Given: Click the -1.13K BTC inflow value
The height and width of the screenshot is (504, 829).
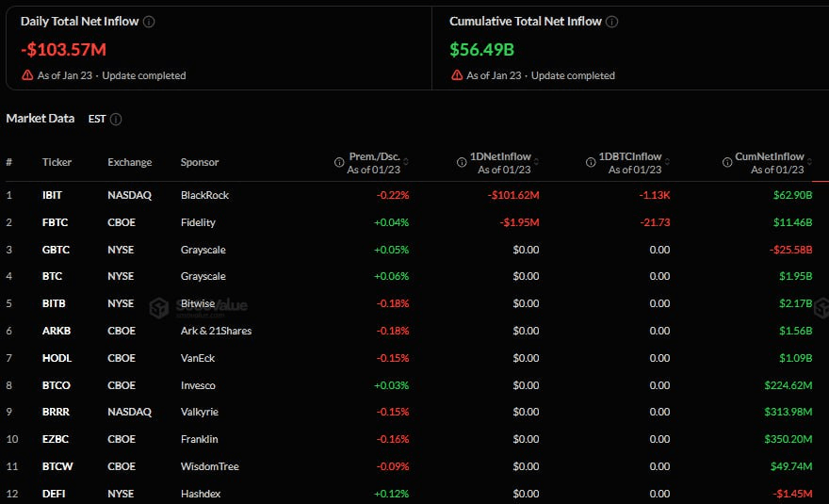Looking at the screenshot, I should 655,195.
